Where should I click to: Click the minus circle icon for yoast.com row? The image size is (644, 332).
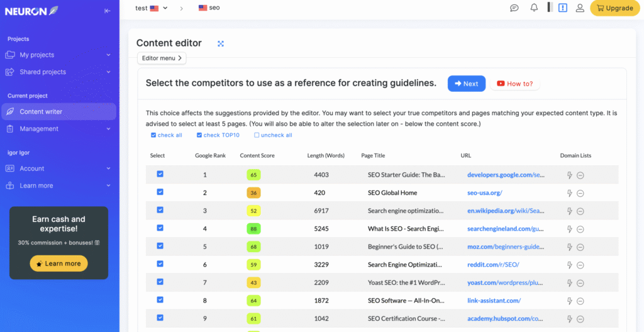click(x=580, y=283)
